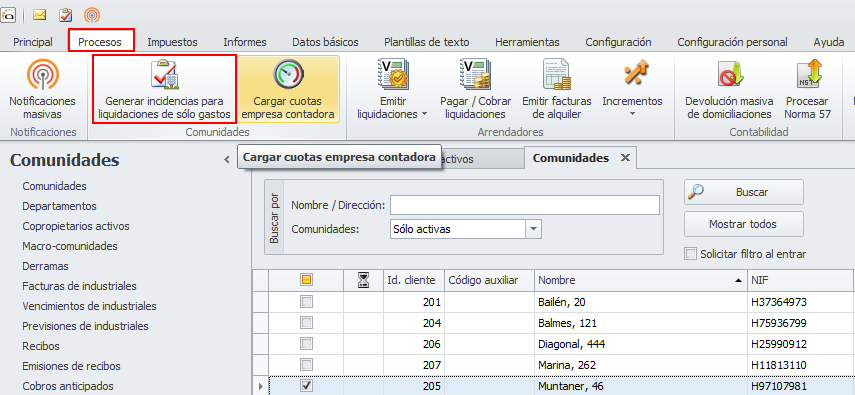Open the Informes tab
The height and width of the screenshot is (395, 855).
(x=245, y=42)
